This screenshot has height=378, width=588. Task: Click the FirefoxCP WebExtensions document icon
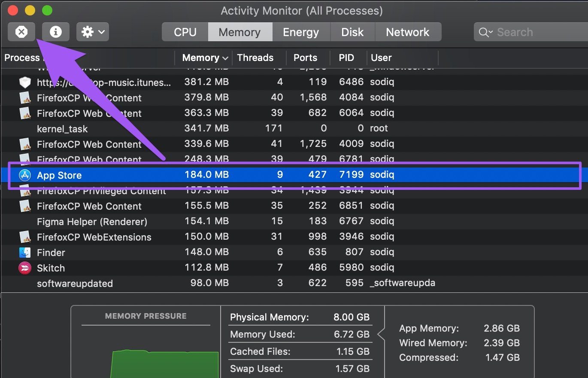pyautogui.click(x=25, y=237)
